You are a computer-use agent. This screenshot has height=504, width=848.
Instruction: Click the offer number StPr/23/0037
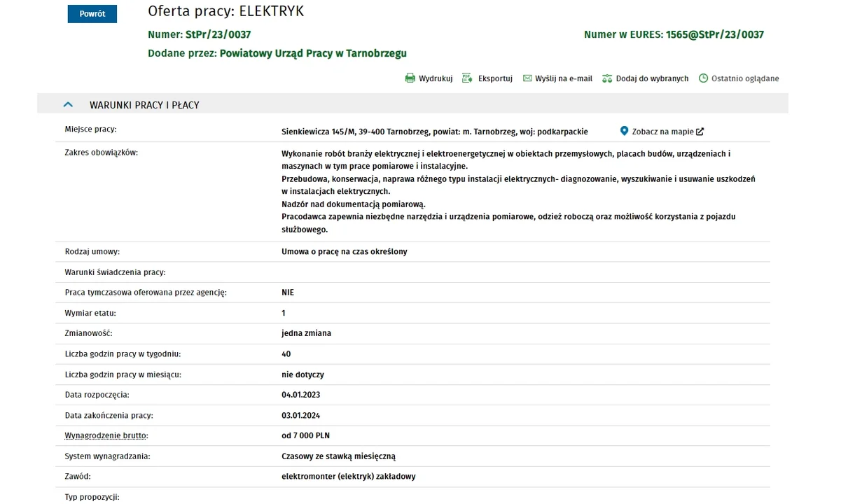[218, 34]
